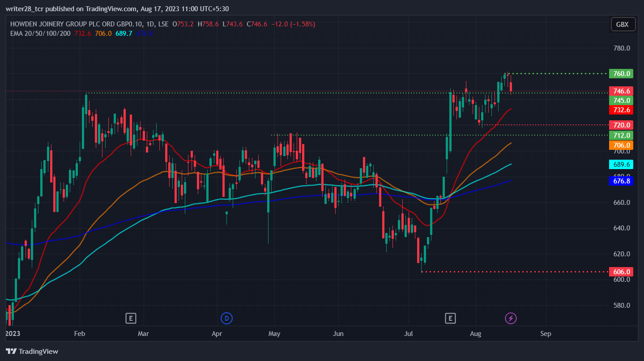Screen dimensions: 644x361
Task: Click the Sep label on time axis
Action: tap(546, 334)
